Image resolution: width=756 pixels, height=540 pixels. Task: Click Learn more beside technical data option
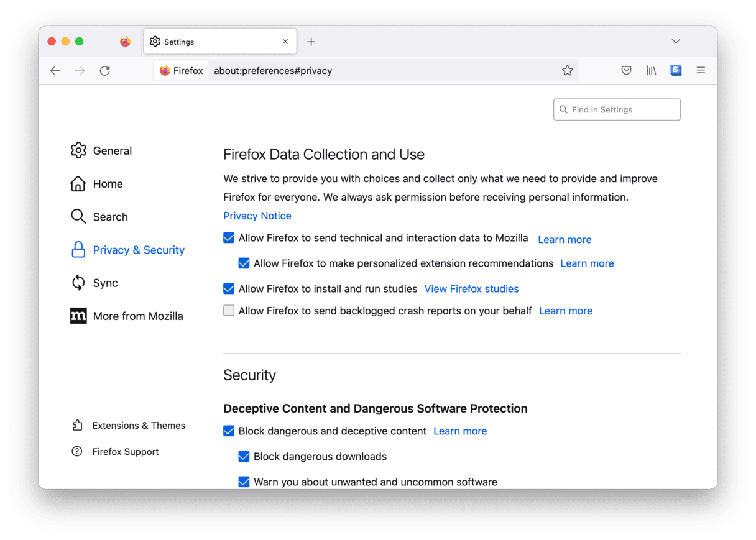565,239
